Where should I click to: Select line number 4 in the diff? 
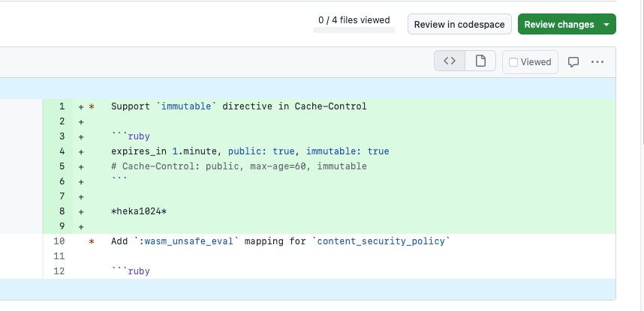coord(62,151)
